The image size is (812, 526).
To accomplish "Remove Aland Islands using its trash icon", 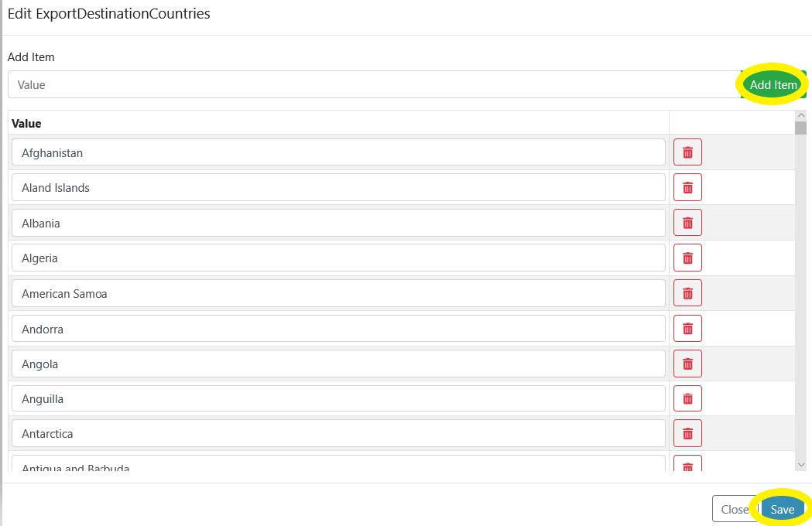I will click(x=687, y=187).
